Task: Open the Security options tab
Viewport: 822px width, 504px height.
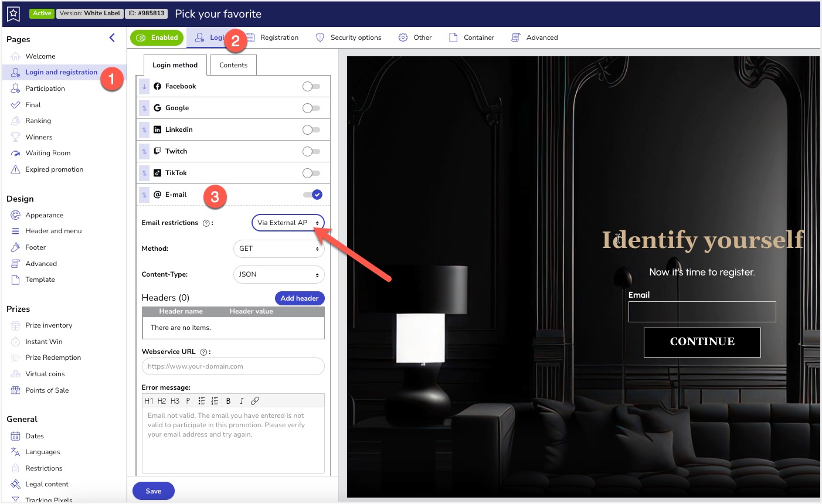Action: click(x=349, y=38)
